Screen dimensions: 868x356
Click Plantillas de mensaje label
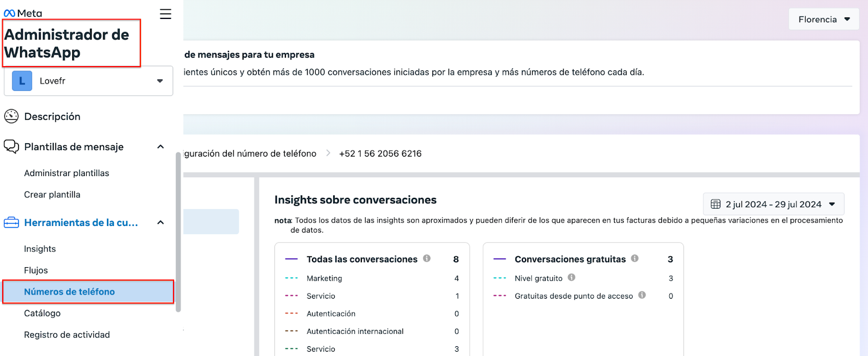point(74,147)
